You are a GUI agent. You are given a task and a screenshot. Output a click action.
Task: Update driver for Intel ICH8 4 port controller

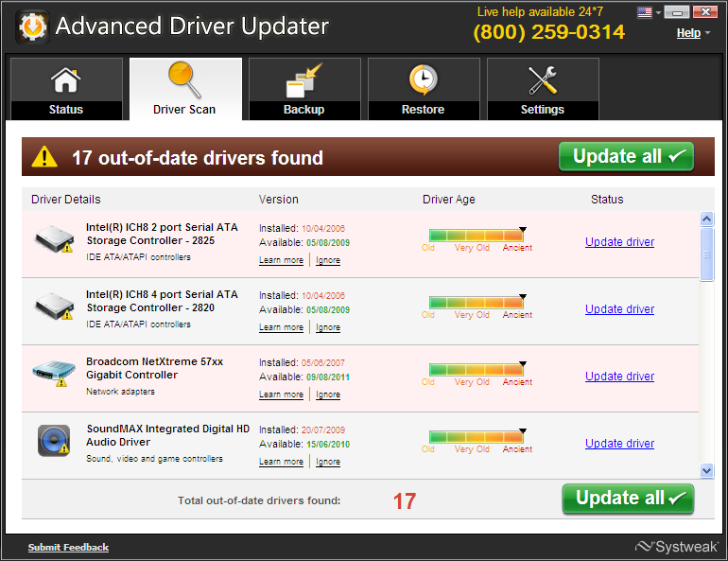tap(619, 309)
